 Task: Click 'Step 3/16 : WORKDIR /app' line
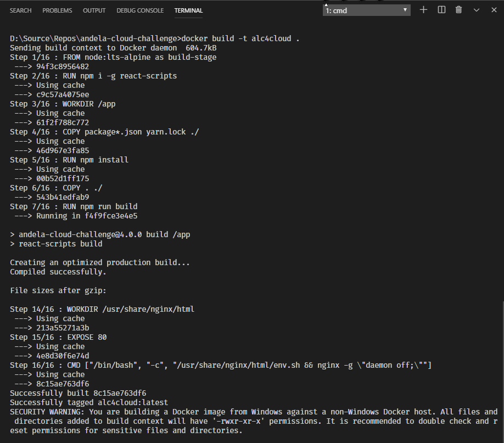(63, 104)
